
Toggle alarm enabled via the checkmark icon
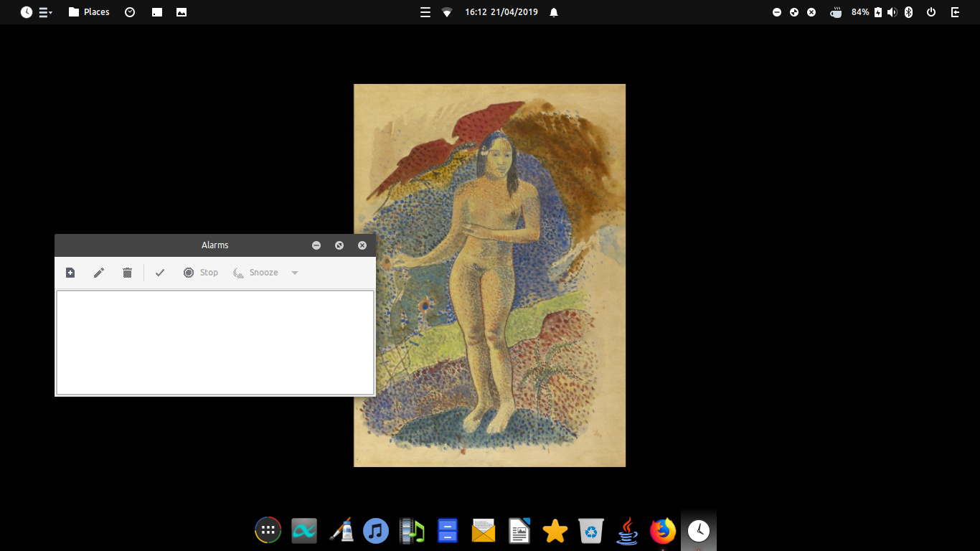160,273
